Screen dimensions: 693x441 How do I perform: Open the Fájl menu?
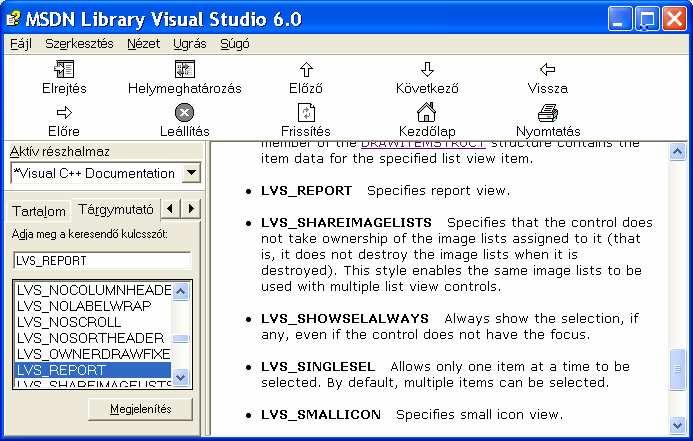pyautogui.click(x=21, y=44)
